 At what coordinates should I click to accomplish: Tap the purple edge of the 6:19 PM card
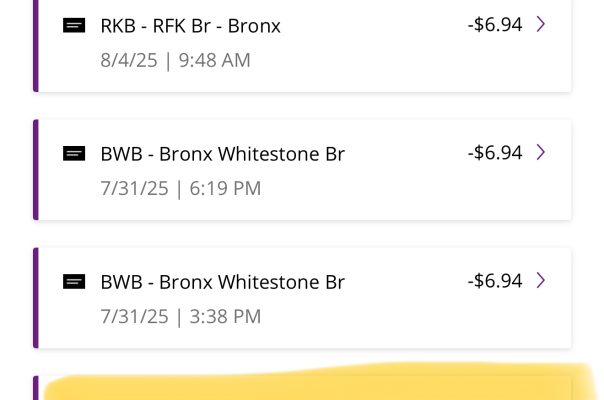36,169
